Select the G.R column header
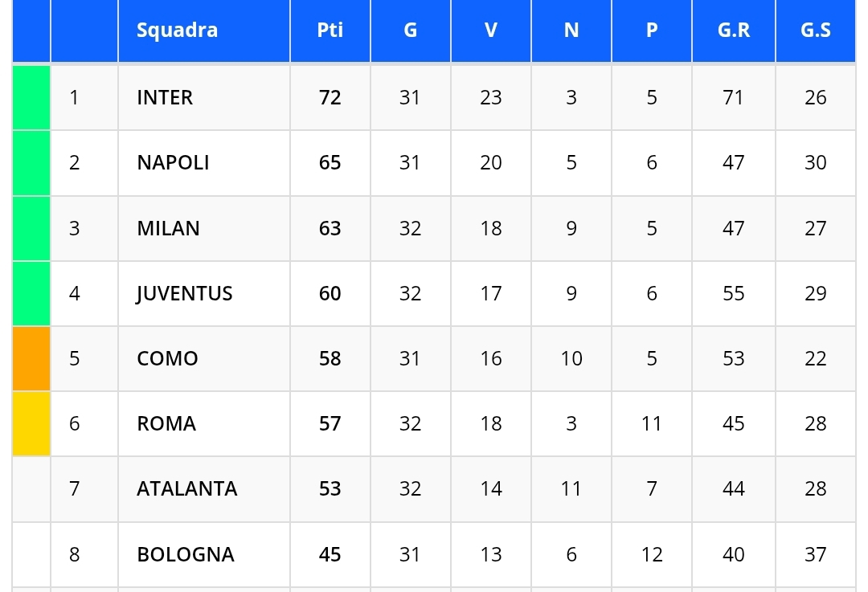Image resolution: width=868 pixels, height=592 pixels. tap(733, 31)
